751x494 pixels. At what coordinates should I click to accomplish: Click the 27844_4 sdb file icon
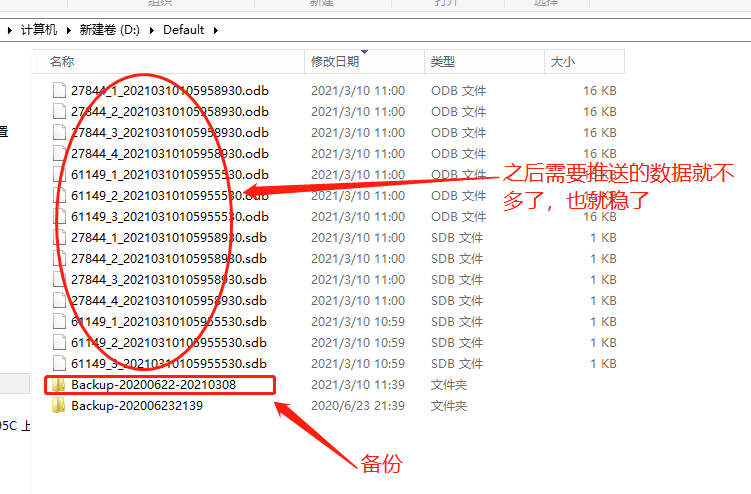click(59, 301)
